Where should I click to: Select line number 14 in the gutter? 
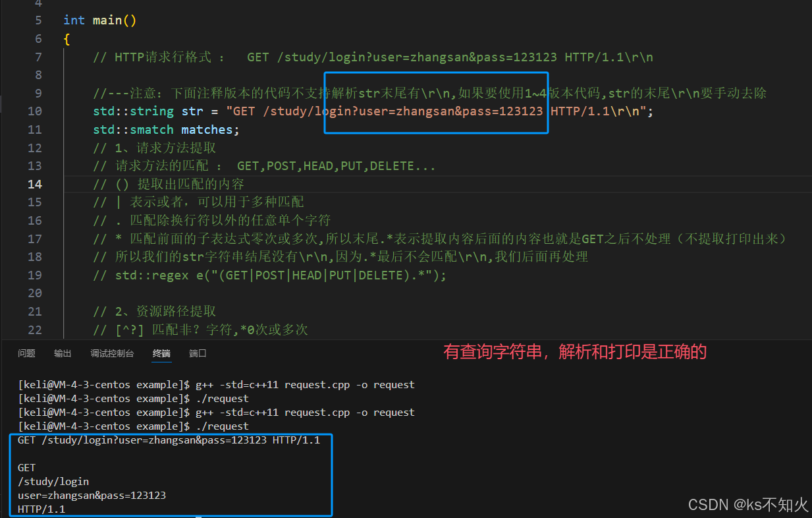tap(35, 184)
